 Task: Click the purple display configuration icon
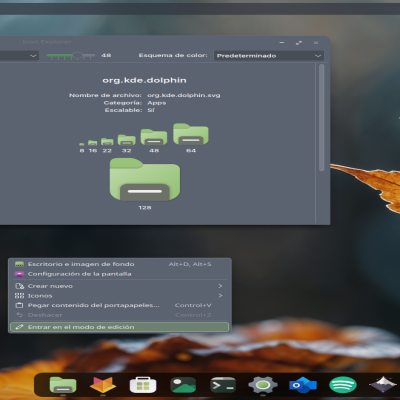tap(19, 274)
